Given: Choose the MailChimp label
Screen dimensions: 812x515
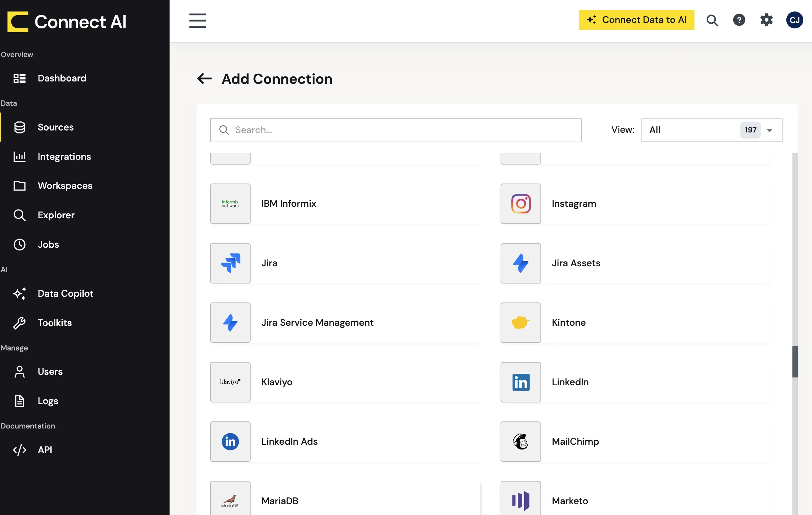Looking at the screenshot, I should pyautogui.click(x=575, y=442).
